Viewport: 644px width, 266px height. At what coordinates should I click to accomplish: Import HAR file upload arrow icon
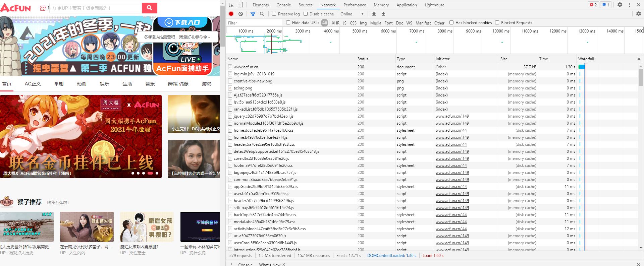[x=374, y=14]
